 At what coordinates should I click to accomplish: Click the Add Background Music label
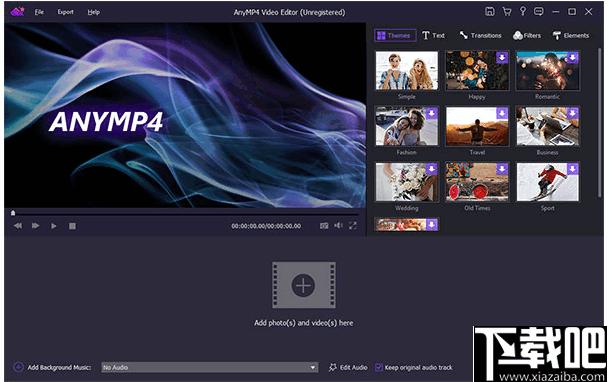point(59,367)
